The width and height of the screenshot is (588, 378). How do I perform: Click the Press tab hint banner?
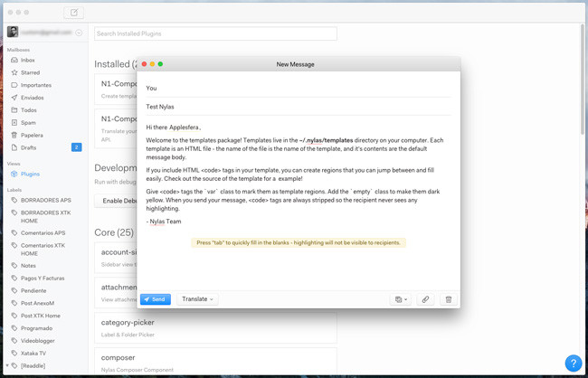pos(299,242)
